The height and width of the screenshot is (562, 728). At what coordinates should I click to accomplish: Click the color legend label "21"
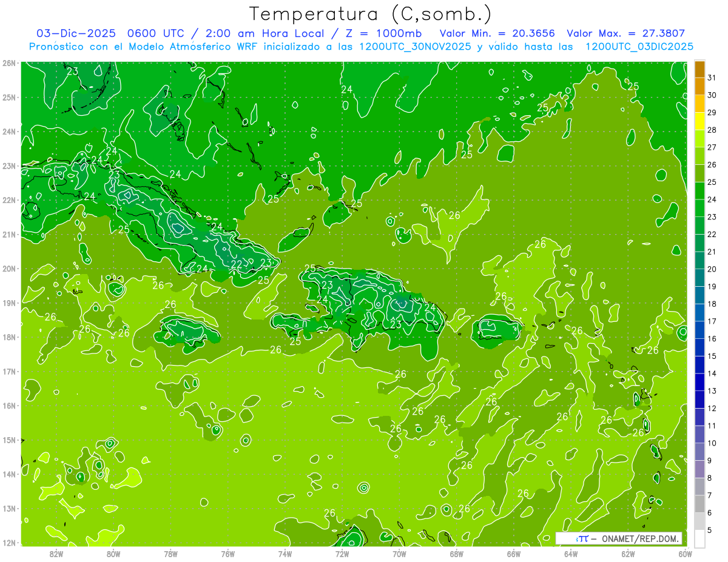coord(712,252)
